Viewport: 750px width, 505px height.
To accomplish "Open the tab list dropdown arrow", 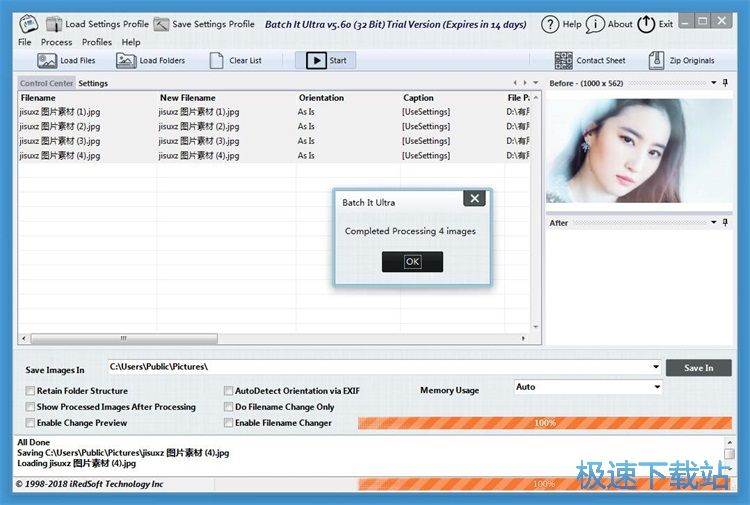I will pyautogui.click(x=536, y=83).
